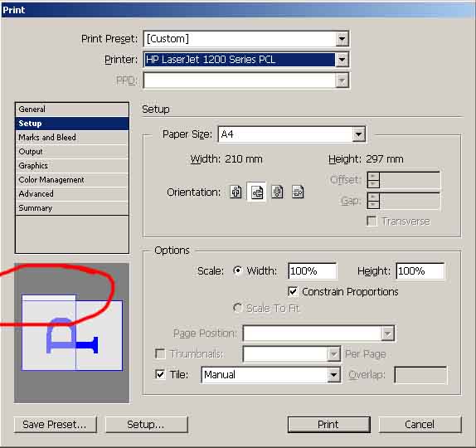Click the Height 297 mm label
476x448 pixels.
pos(366,159)
